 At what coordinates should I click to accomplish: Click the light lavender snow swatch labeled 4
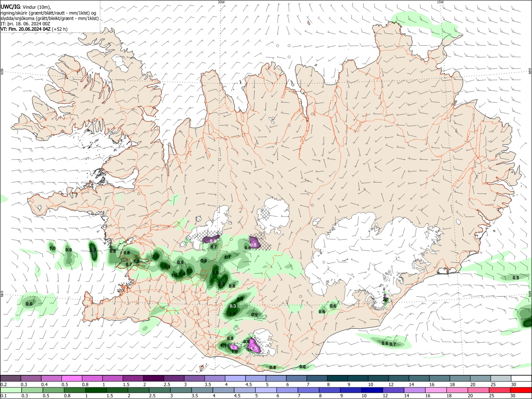[x=234, y=378]
